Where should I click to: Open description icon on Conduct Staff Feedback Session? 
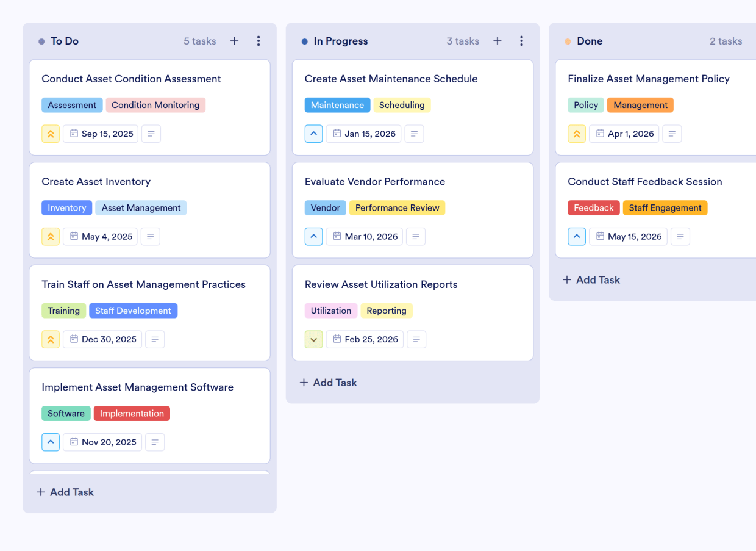click(680, 237)
